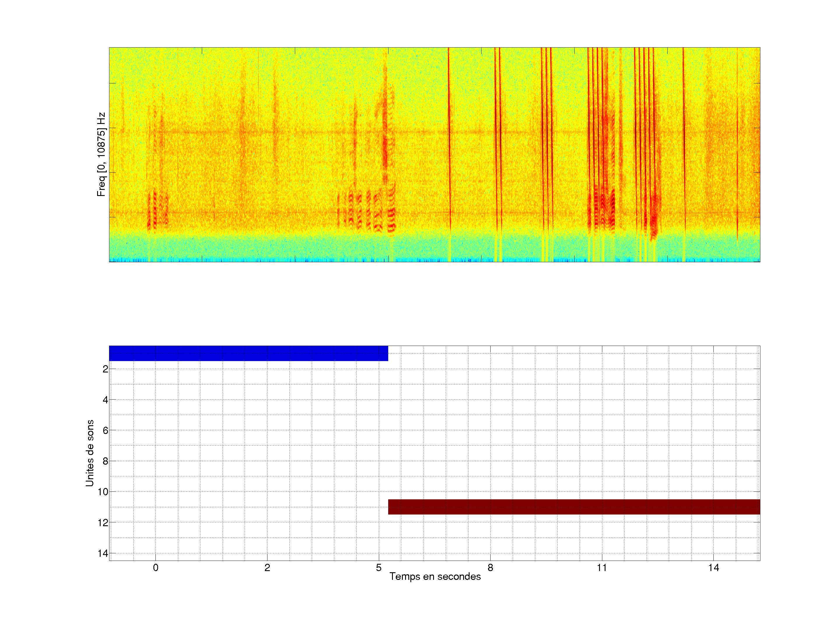Click x-axis tick label 5
The width and height of the screenshot is (840, 630).
coord(379,568)
